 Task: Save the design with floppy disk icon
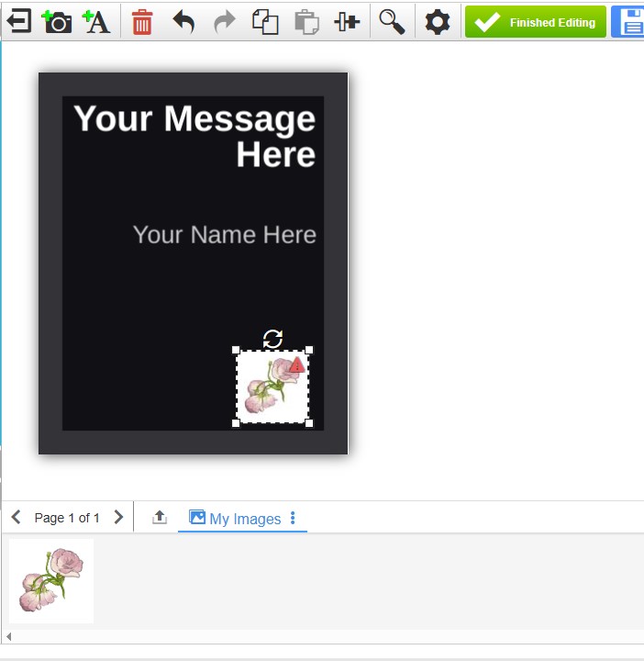629,22
